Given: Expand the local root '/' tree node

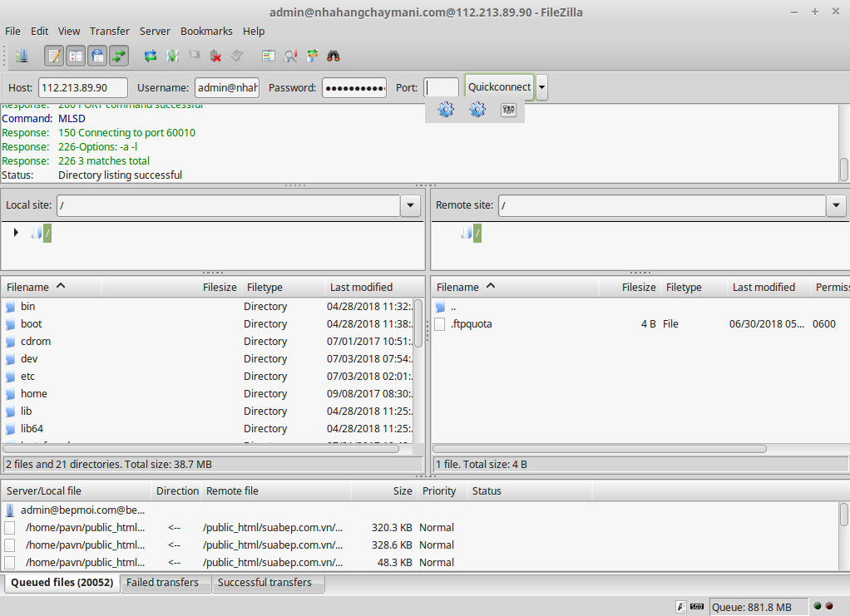Looking at the screenshot, I should 16,233.
